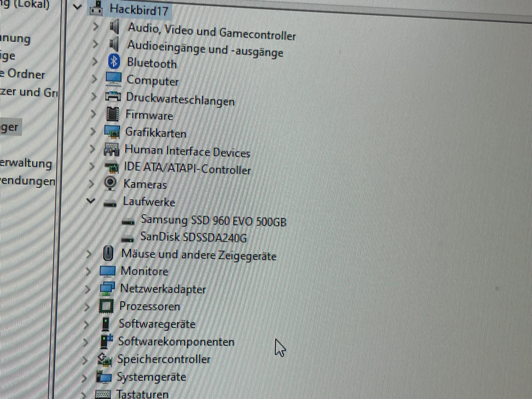532x399 pixels.
Task: Expand the IDE ATA/ATAPI-Controller node
Action: pyautogui.click(x=92, y=166)
